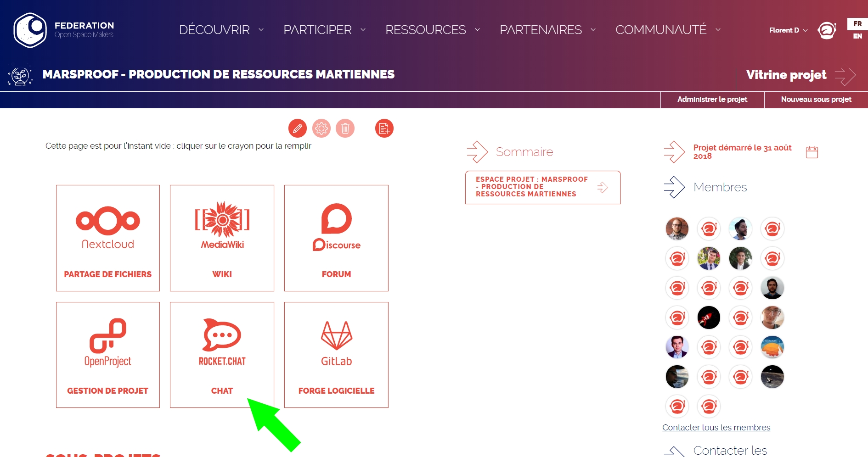The height and width of the screenshot is (457, 868).
Task: Open the Participer menu
Action: 324,30
